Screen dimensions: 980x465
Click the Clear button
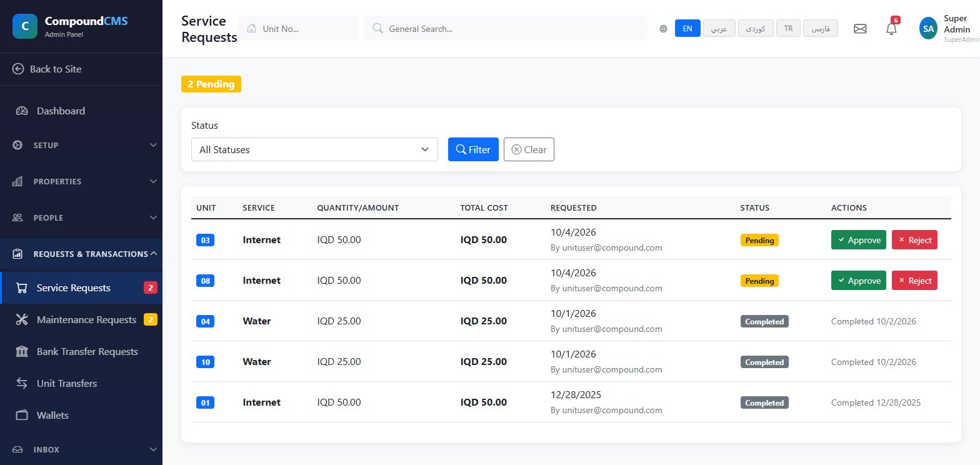(x=529, y=149)
